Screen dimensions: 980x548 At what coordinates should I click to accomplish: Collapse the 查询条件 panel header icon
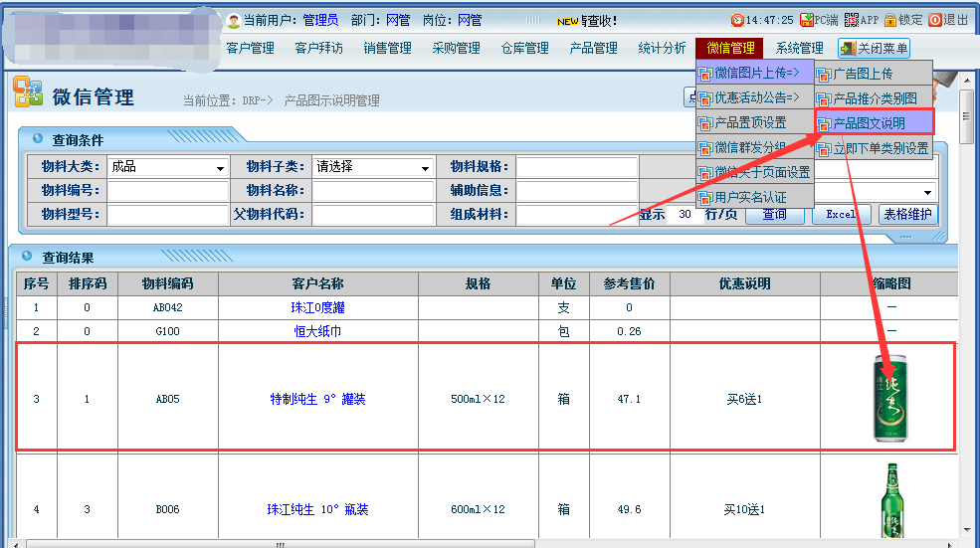tap(38, 139)
